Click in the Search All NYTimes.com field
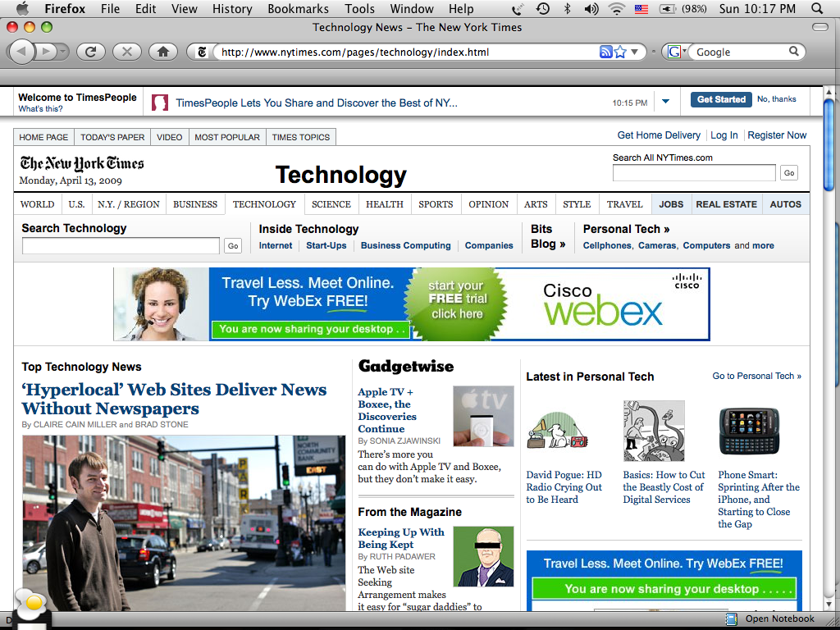Screen dimensions: 840x630 (694, 172)
